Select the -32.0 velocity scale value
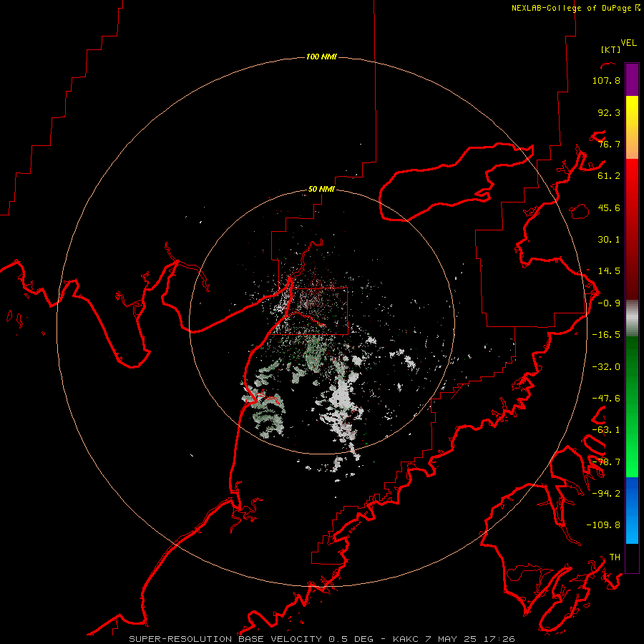 [606, 367]
